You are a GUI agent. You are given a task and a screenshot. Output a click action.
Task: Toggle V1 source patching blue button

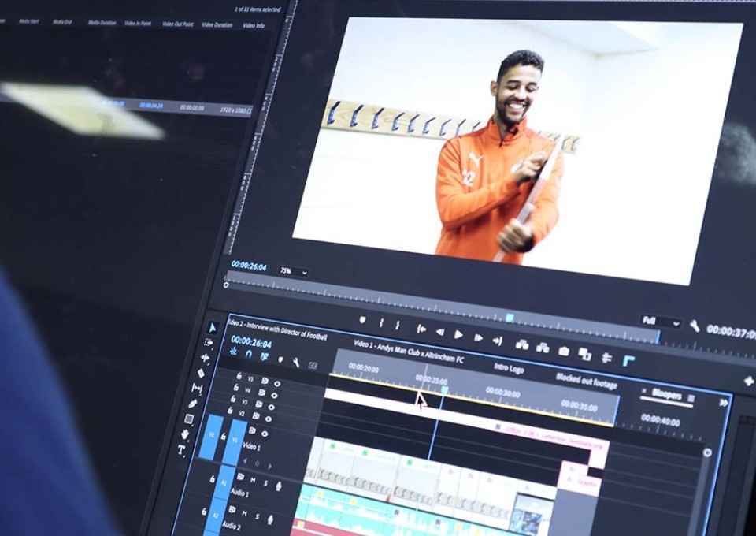tap(210, 436)
